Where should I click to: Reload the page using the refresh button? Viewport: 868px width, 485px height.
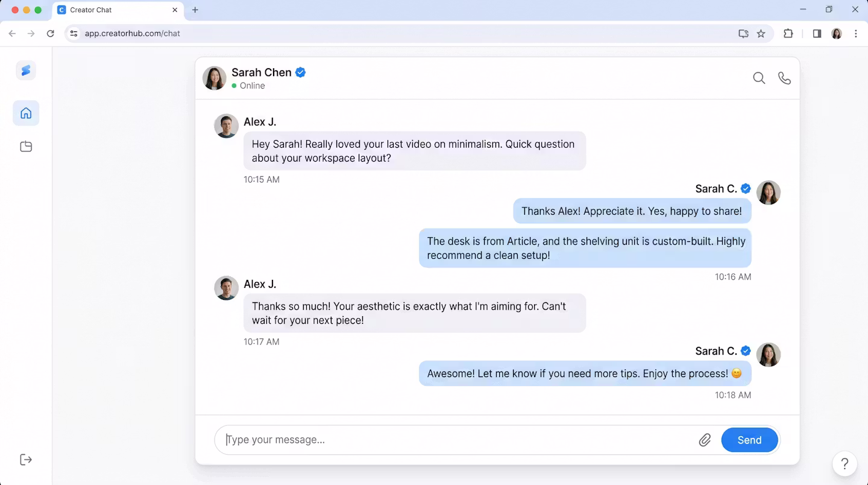coord(51,34)
